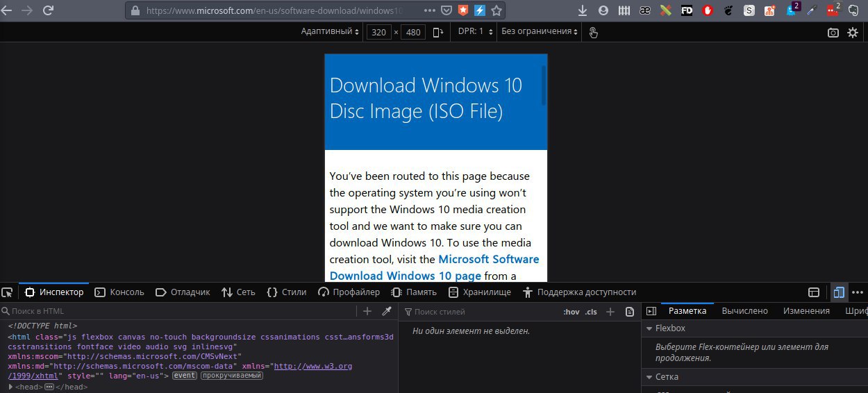Toggle :hov pseudo-class panel
868x393 pixels.
(x=571, y=312)
